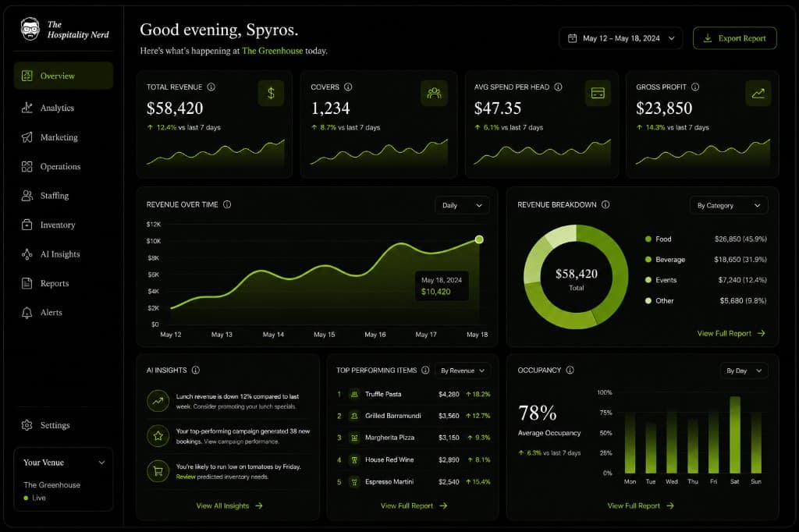799x532 pixels.
Task: Click the star icon for campaign insight
Action: pyautogui.click(x=158, y=436)
